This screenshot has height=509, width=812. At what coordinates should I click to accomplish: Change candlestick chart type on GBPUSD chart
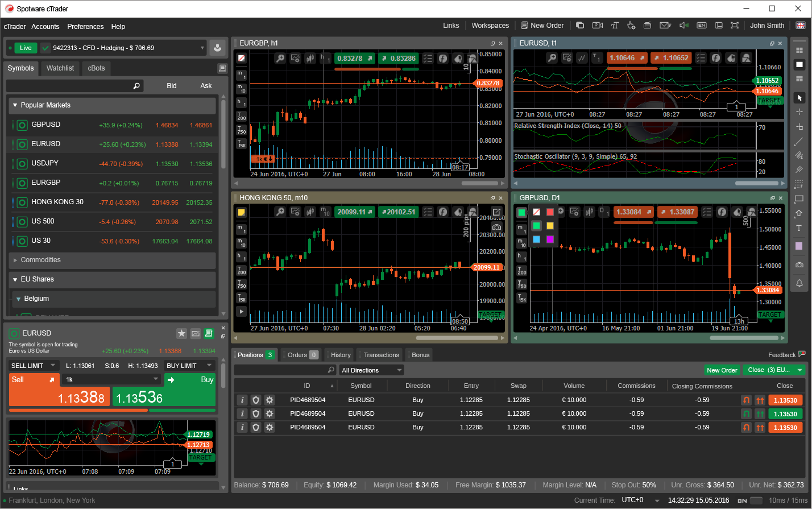589,212
